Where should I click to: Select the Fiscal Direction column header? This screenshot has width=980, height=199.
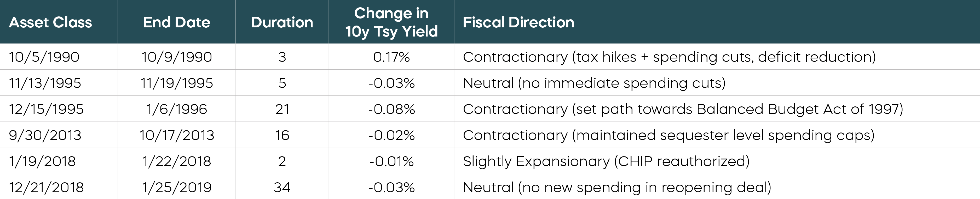click(518, 22)
